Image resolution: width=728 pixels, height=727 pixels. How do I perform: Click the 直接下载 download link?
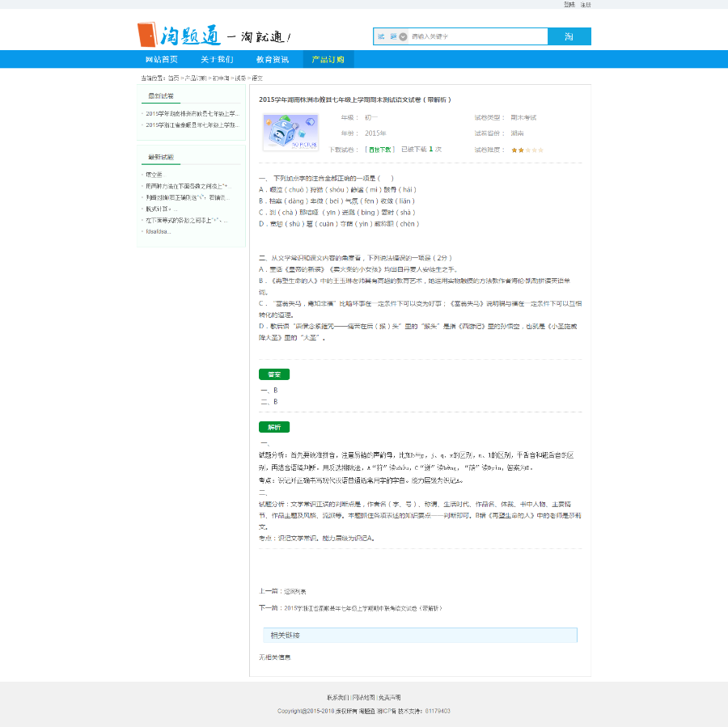(x=380, y=150)
